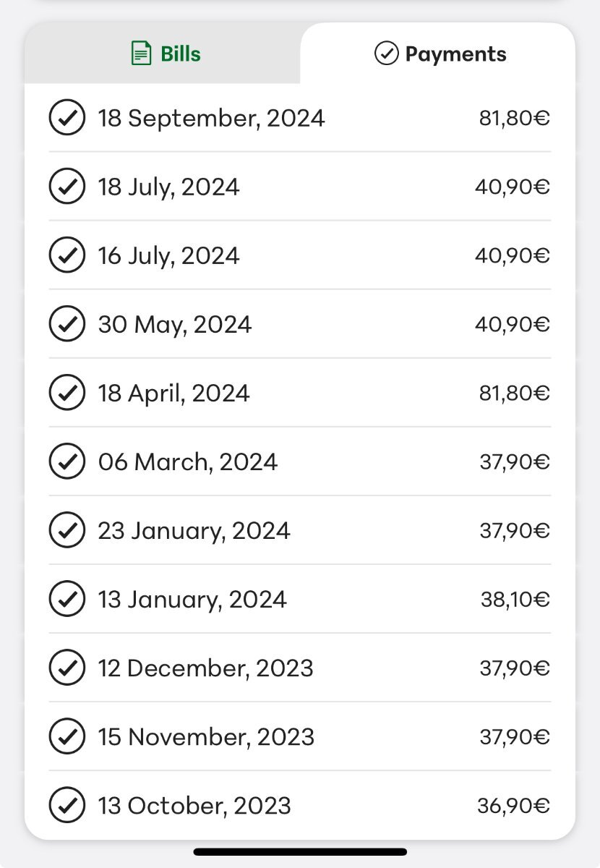600x868 pixels.
Task: Click the check icon for 13 October, 2023
Action: [67, 805]
